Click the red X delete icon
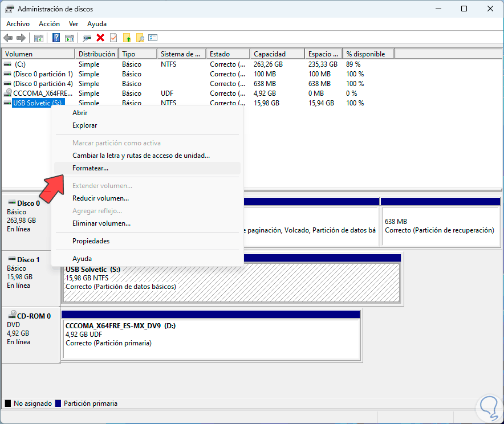Viewport: 504px width, 424px height. [100, 38]
